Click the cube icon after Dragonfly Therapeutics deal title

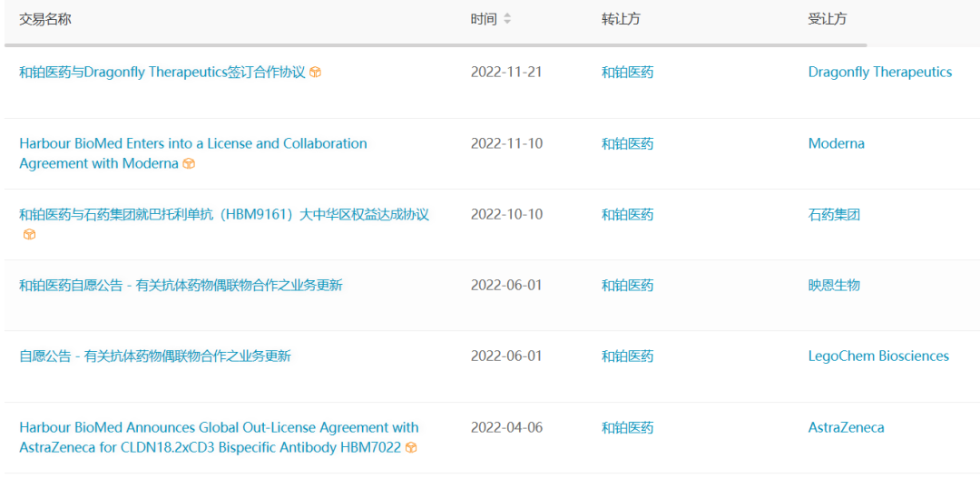tap(316, 73)
